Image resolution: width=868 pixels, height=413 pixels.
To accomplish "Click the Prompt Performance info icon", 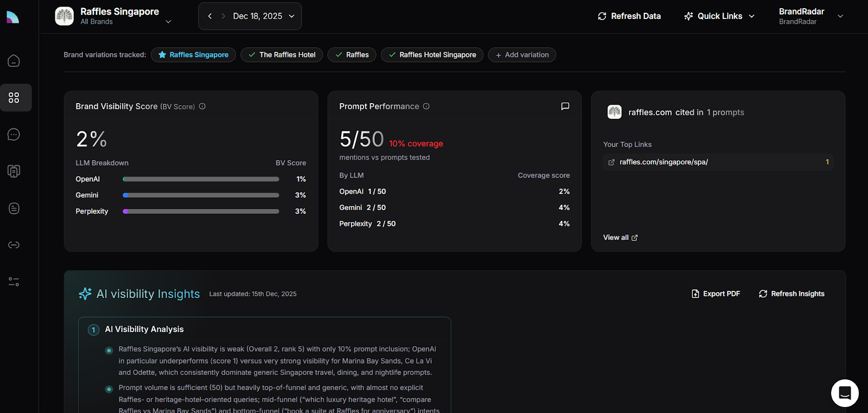I will point(426,106).
